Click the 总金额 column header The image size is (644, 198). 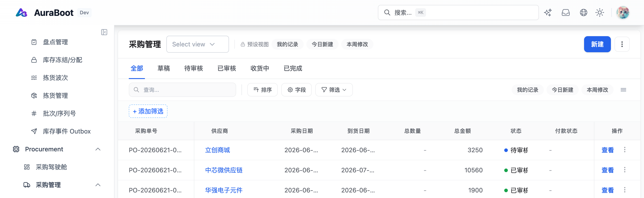(462, 131)
